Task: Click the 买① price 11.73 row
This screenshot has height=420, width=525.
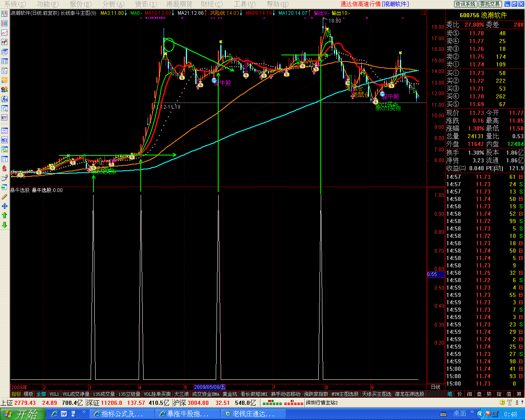Action: [x=485, y=73]
